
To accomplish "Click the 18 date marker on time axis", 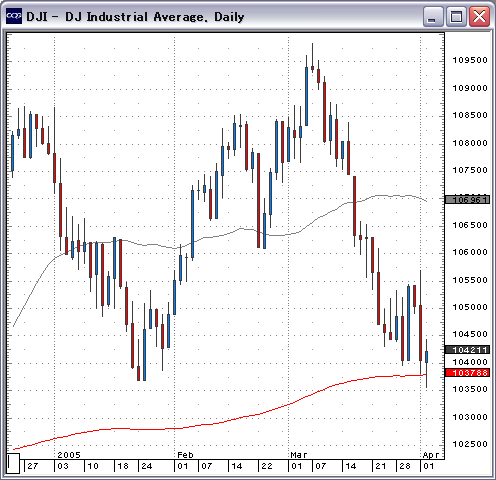I will point(123,466).
